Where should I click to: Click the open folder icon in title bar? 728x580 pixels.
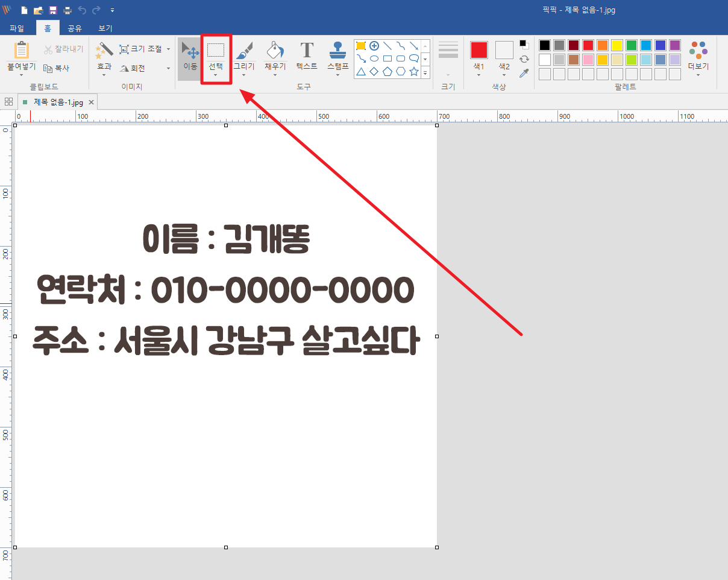pyautogui.click(x=39, y=10)
